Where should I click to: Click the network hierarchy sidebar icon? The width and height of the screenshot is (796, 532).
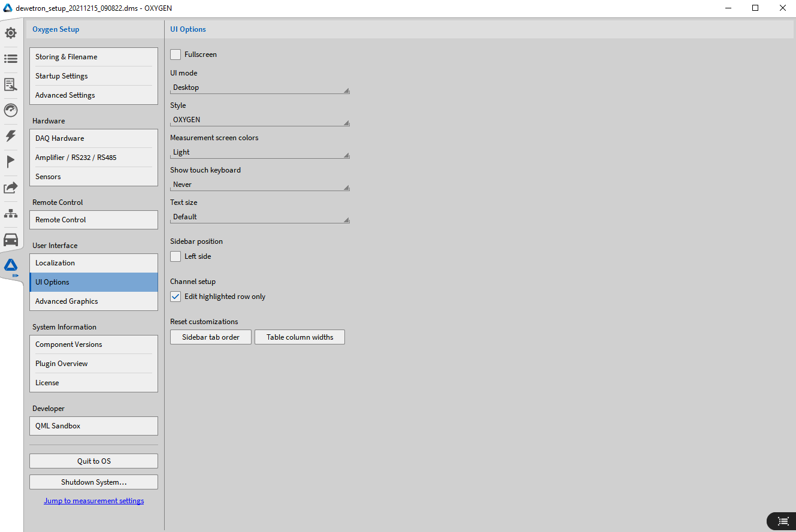11,214
